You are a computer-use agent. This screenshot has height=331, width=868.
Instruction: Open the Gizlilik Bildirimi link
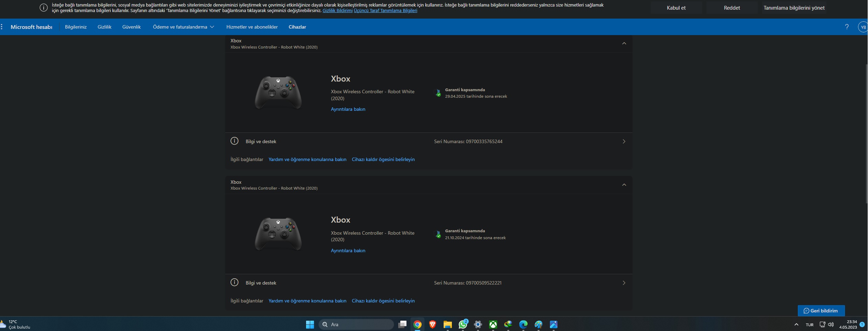coord(337,11)
